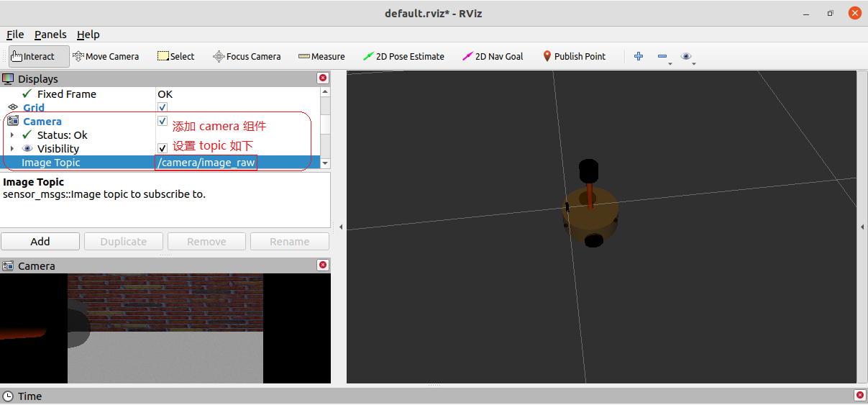Image resolution: width=868 pixels, height=405 pixels.
Task: Close the Displays panel
Action: click(323, 78)
